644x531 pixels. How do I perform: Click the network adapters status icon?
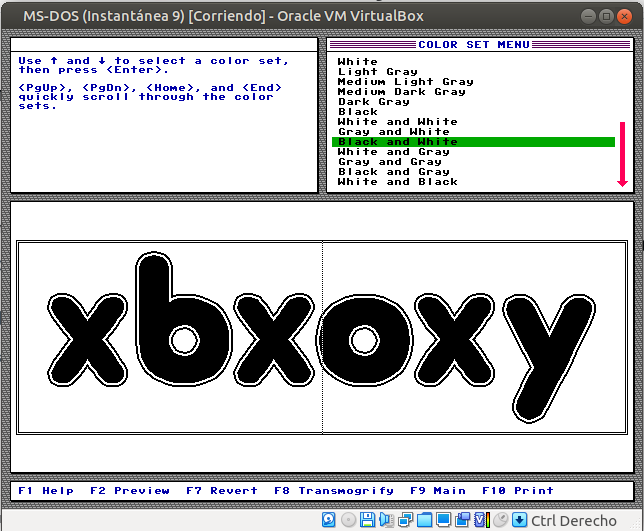[x=405, y=520]
